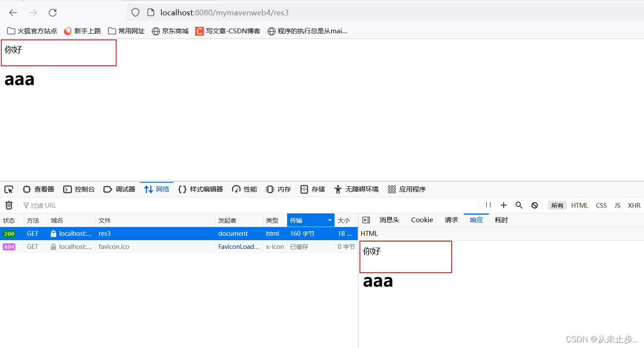Activate the element picker tool
This screenshot has height=348, width=644.
click(9, 189)
